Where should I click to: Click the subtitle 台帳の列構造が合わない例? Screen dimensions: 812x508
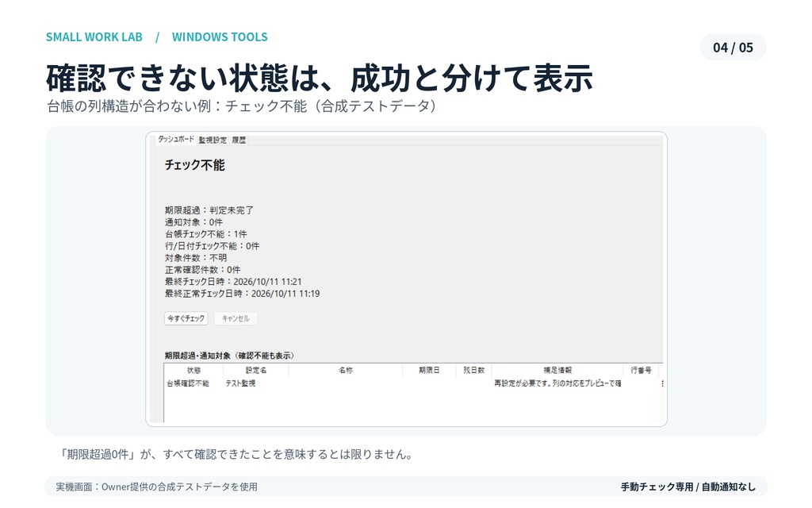(x=241, y=106)
